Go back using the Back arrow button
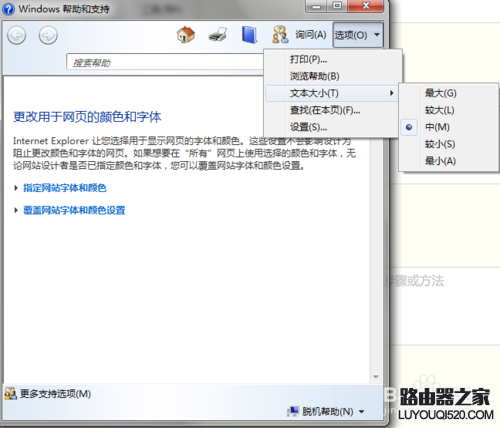This screenshot has width=500, height=428. click(17, 35)
